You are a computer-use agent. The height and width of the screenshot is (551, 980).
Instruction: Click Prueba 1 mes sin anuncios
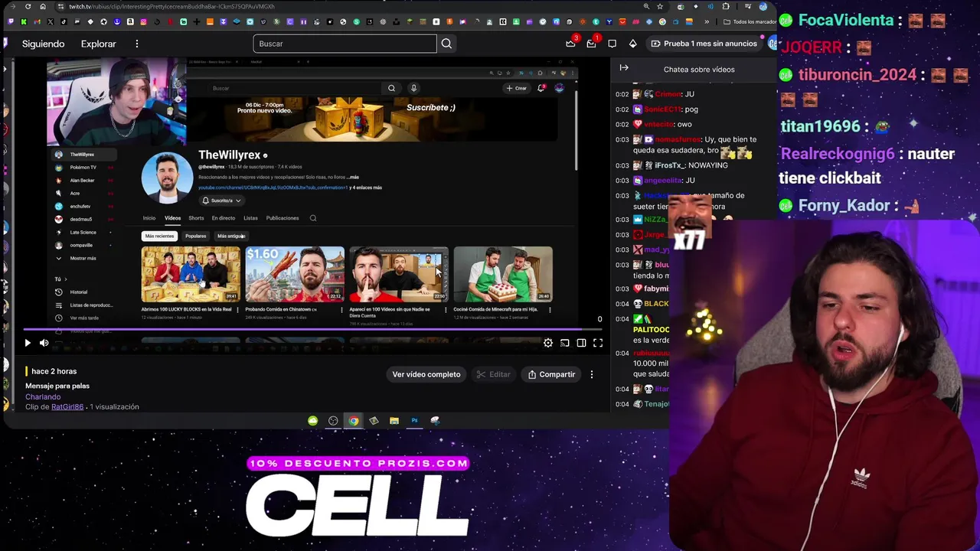[704, 44]
